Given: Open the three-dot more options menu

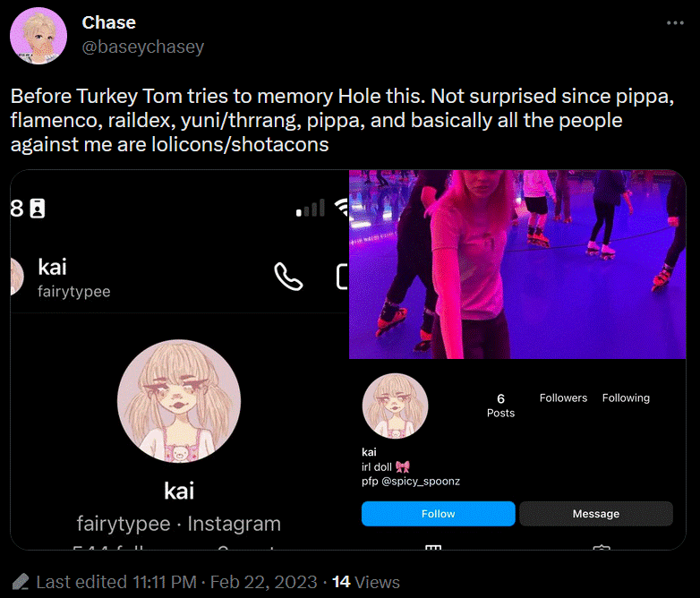Looking at the screenshot, I should point(675,22).
